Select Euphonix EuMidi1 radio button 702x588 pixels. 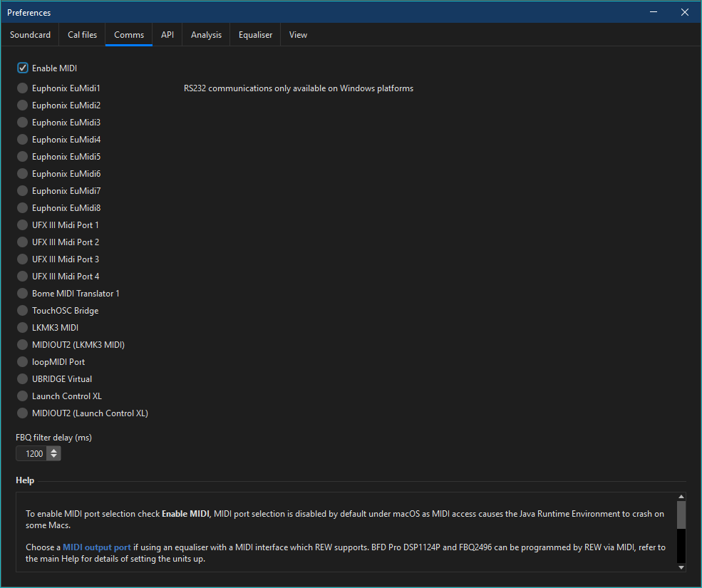(x=23, y=88)
